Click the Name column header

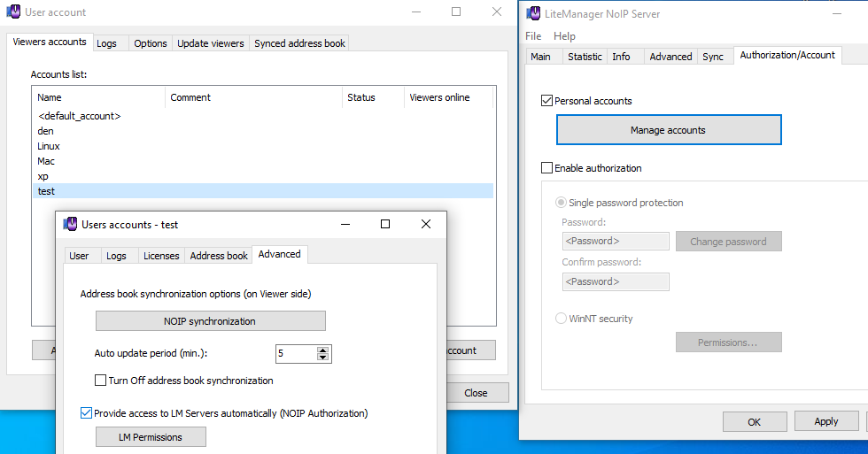pyautogui.click(x=98, y=97)
